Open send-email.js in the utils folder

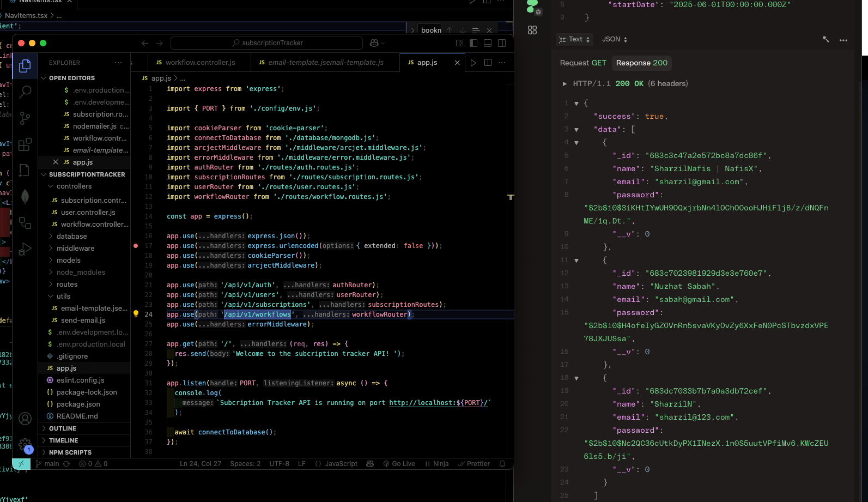tap(84, 320)
